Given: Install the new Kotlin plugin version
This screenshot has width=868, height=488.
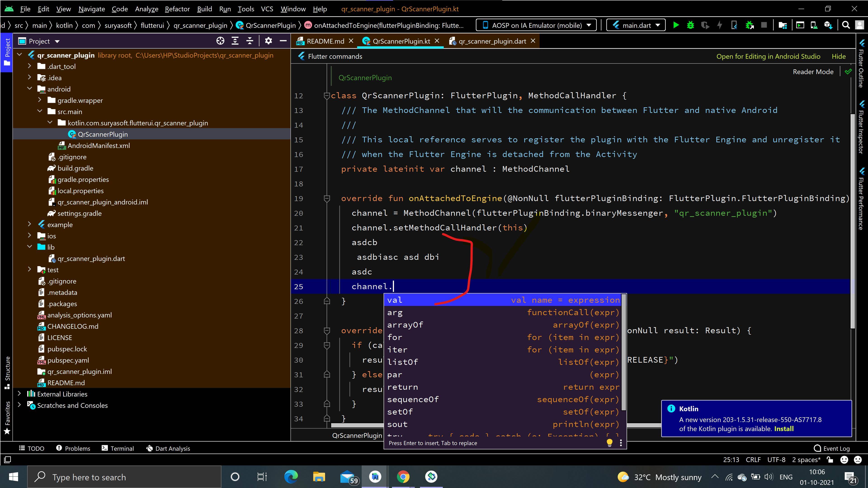Looking at the screenshot, I should [x=784, y=429].
